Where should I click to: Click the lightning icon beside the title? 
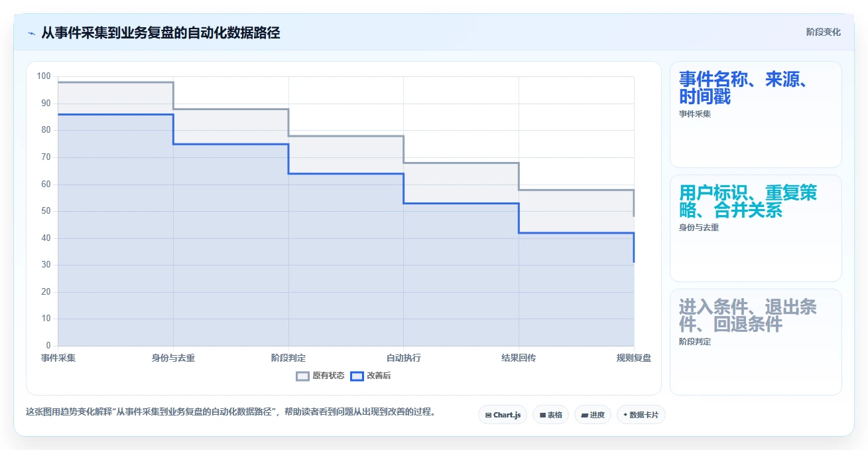pos(31,33)
